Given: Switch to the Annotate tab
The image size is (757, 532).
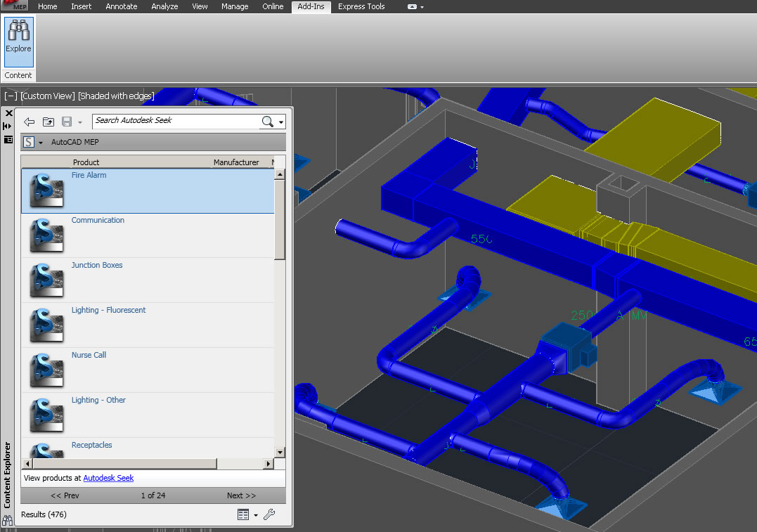Looking at the screenshot, I should pos(122,6).
